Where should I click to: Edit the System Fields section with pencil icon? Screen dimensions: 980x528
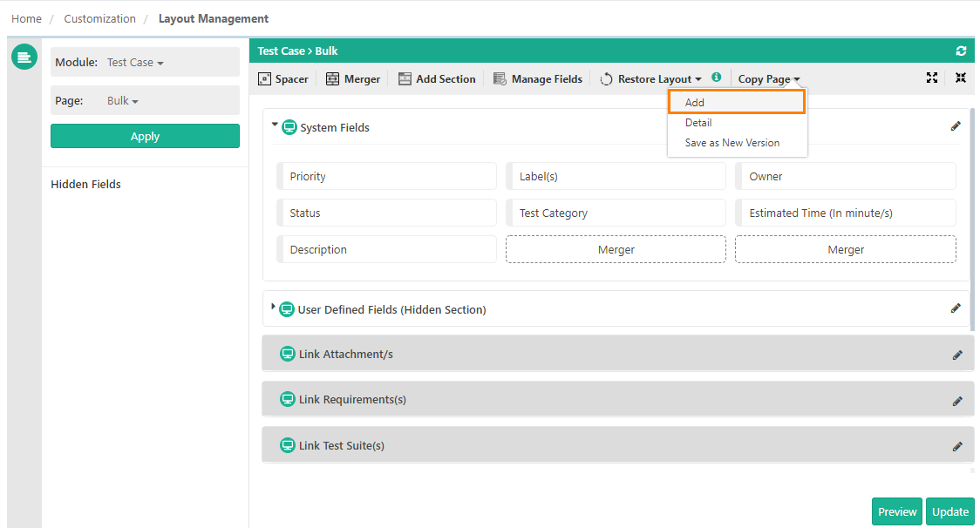pos(956,125)
